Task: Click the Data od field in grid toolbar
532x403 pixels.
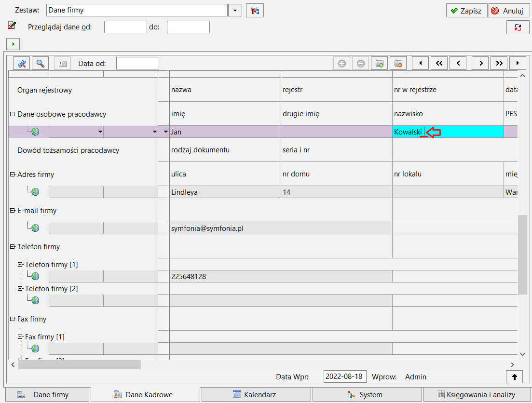Action: click(137, 64)
